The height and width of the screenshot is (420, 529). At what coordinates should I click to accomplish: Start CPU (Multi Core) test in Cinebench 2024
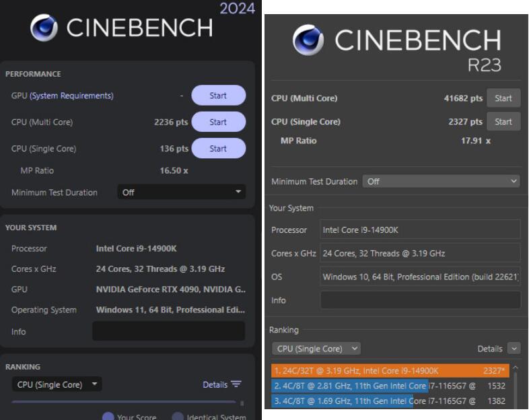pos(218,123)
